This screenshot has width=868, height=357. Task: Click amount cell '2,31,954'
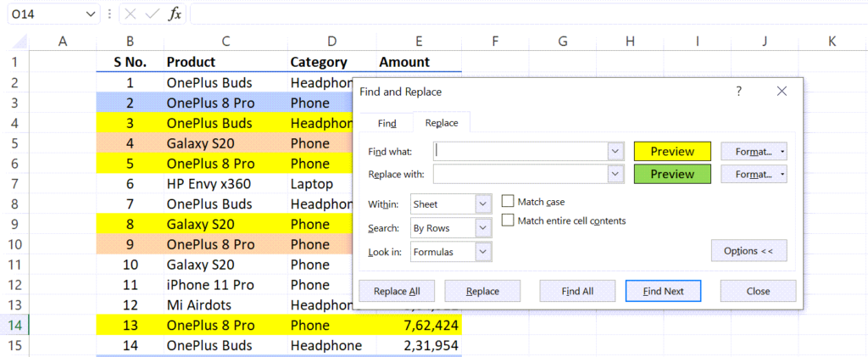pos(419,346)
